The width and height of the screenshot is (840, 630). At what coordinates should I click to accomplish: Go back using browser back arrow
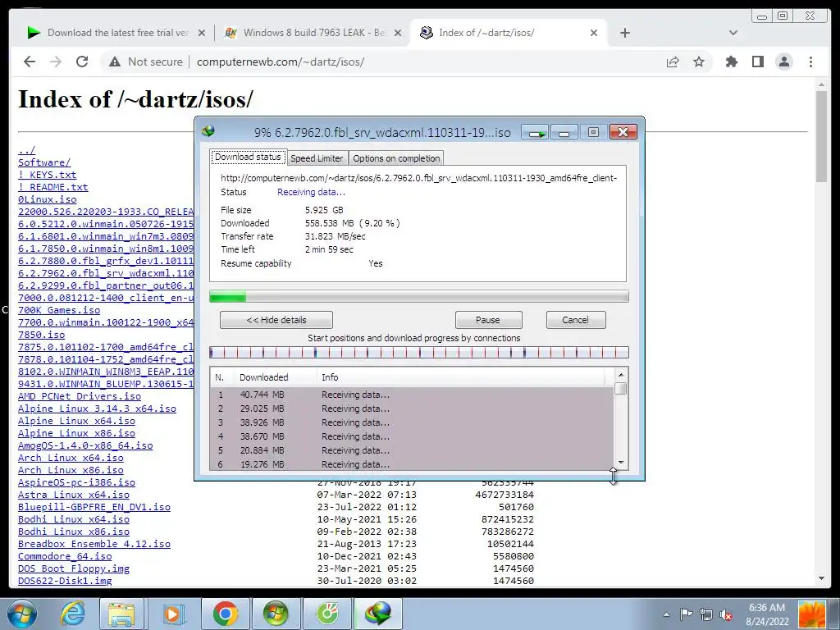click(x=30, y=62)
